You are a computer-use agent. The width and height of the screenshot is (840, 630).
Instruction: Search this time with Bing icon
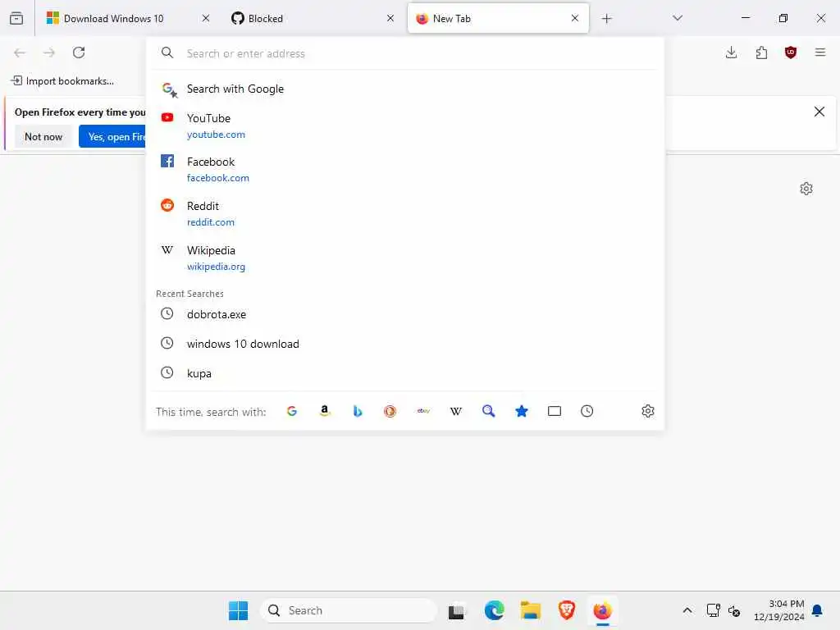[x=358, y=411]
